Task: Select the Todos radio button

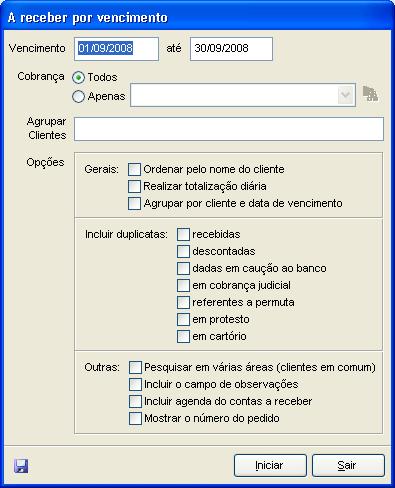Action: [x=78, y=78]
